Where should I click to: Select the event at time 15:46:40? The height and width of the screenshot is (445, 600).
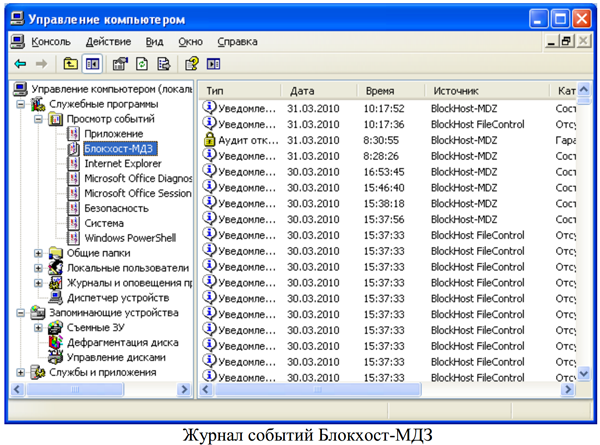(388, 188)
